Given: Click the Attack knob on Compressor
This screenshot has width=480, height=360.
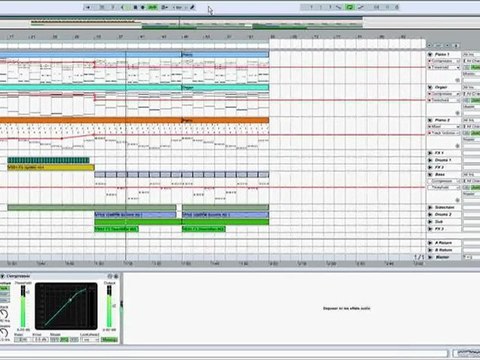Looking at the screenshot, I should pos(4,314).
